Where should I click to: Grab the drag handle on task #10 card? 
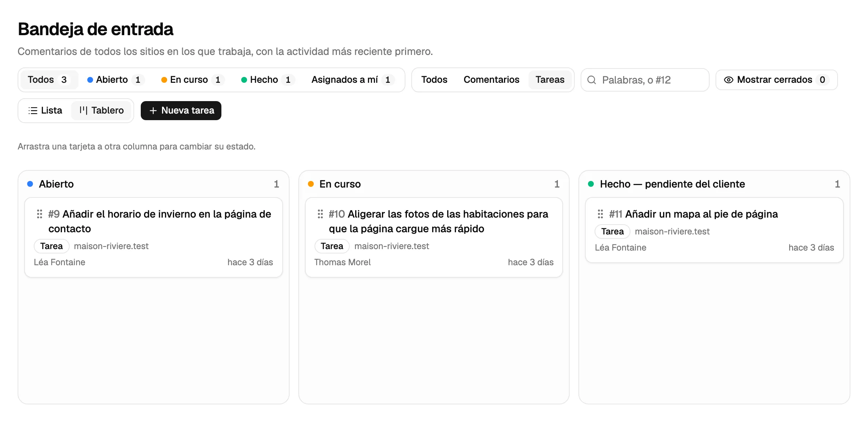[x=320, y=214]
